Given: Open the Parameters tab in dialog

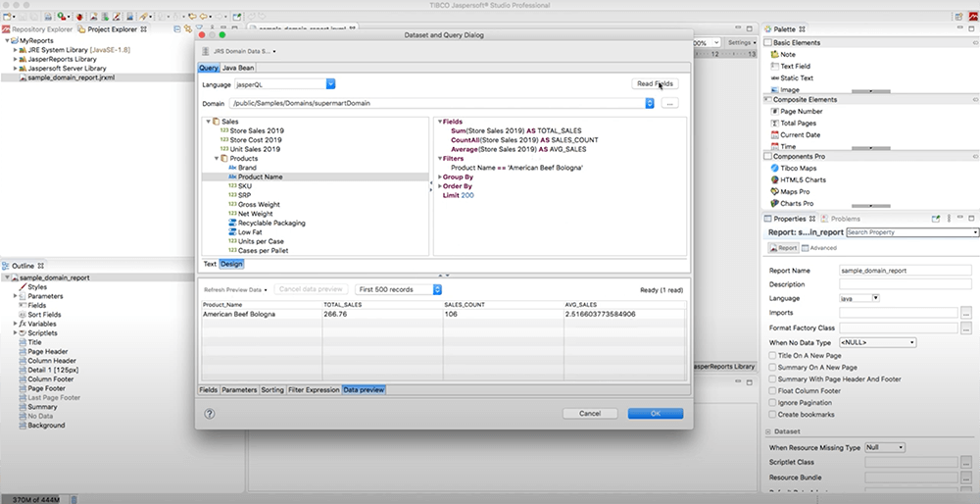Looking at the screenshot, I should tap(239, 389).
